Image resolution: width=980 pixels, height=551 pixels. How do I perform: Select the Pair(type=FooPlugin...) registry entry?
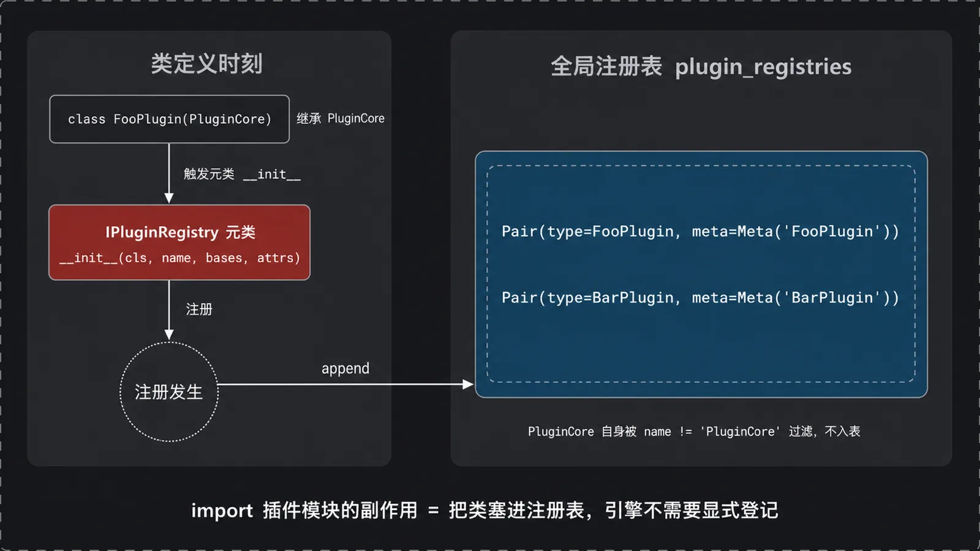point(700,231)
